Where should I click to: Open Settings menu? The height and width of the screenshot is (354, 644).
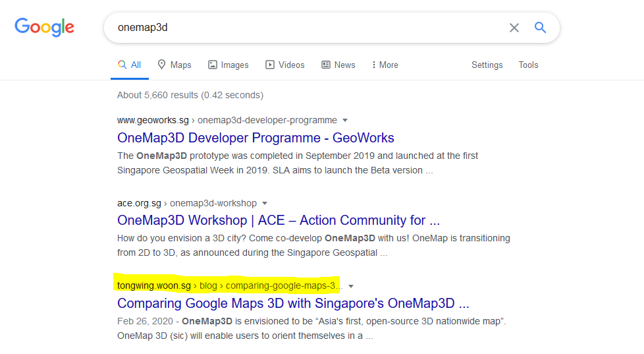pyautogui.click(x=487, y=65)
